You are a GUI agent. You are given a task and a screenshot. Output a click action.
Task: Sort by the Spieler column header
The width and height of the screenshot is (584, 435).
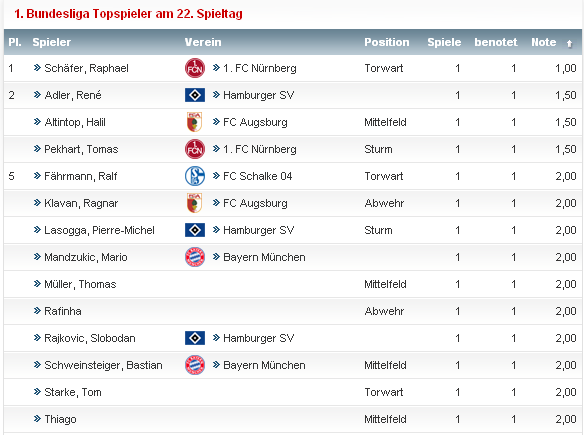coord(51,42)
